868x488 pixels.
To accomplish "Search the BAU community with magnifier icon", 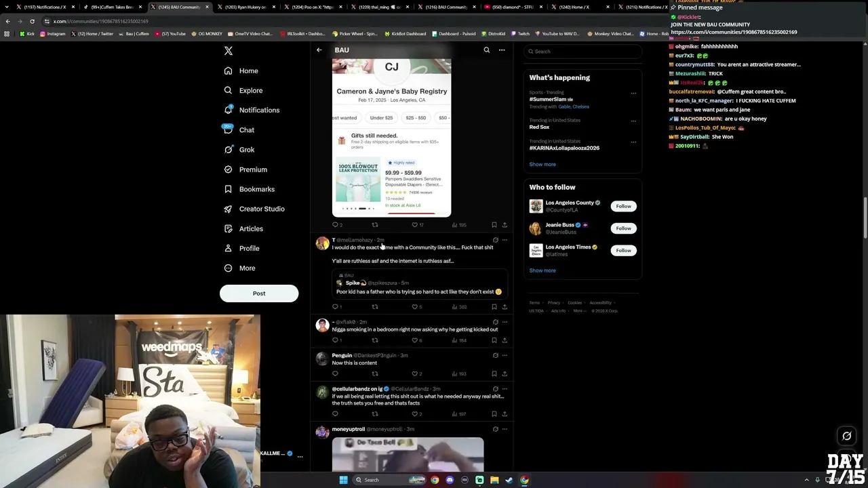I will point(486,50).
